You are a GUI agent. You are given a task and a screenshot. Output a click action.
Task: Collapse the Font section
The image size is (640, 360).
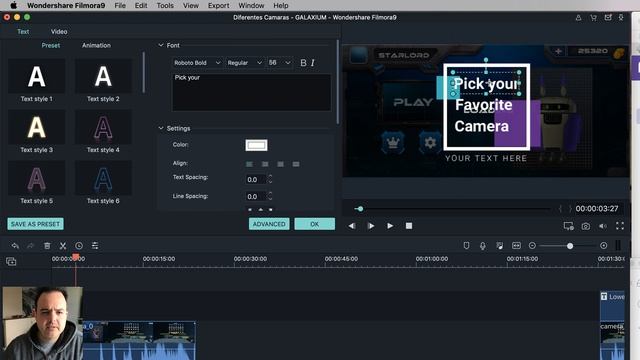[x=161, y=45]
